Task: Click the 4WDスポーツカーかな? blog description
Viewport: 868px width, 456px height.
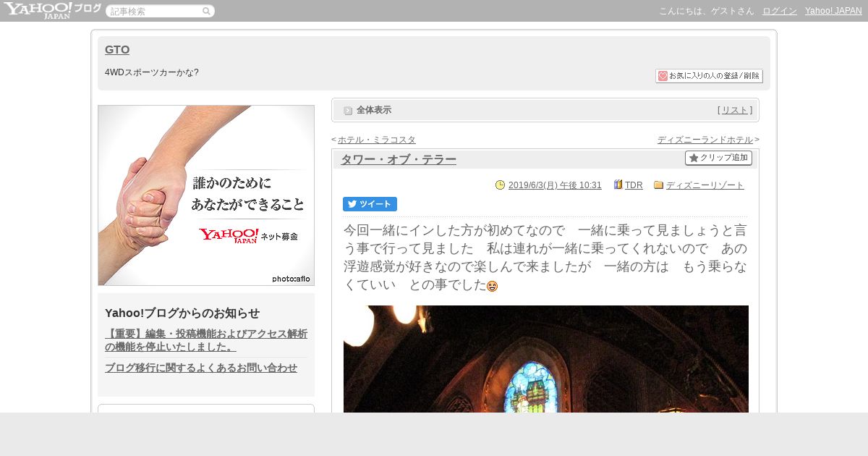Action: pyautogui.click(x=152, y=72)
